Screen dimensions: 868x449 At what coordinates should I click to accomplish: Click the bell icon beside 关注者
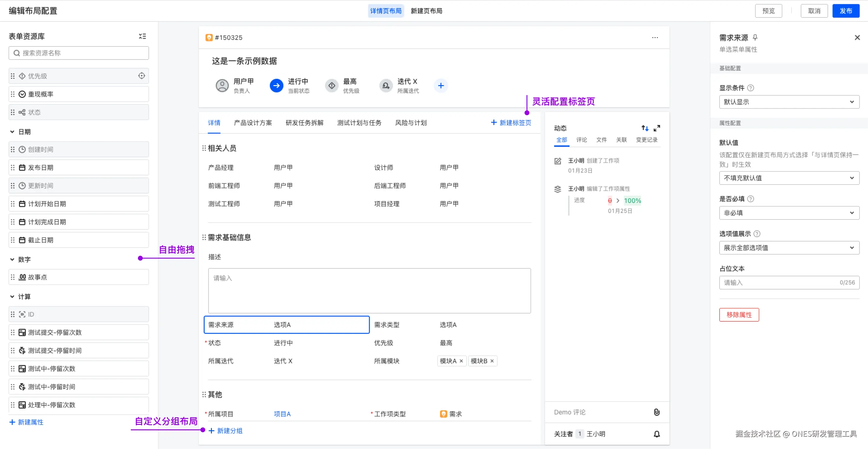coord(656,434)
